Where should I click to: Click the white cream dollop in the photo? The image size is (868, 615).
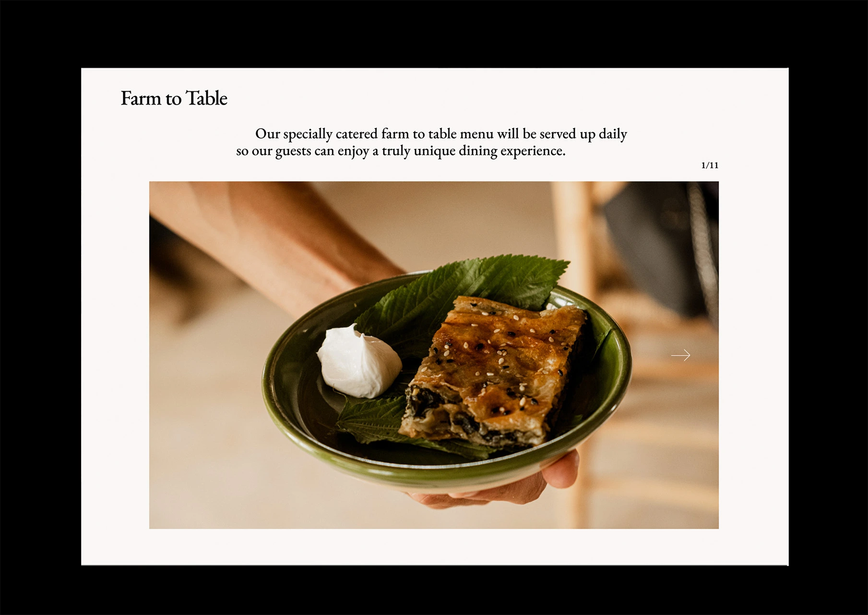(358, 361)
